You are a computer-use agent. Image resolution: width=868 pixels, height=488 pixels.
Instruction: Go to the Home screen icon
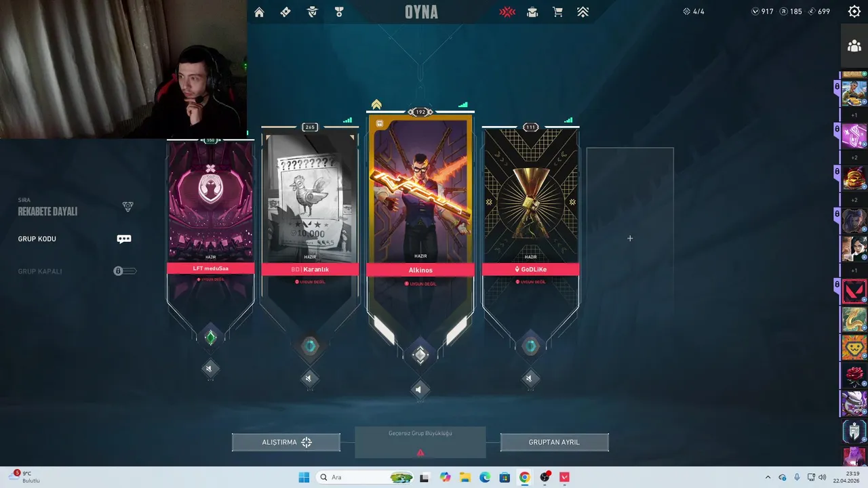pyautogui.click(x=259, y=12)
